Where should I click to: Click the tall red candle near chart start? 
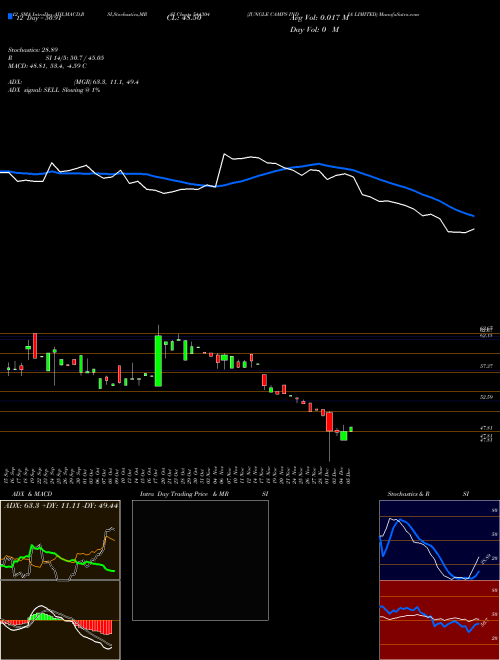tap(35, 346)
